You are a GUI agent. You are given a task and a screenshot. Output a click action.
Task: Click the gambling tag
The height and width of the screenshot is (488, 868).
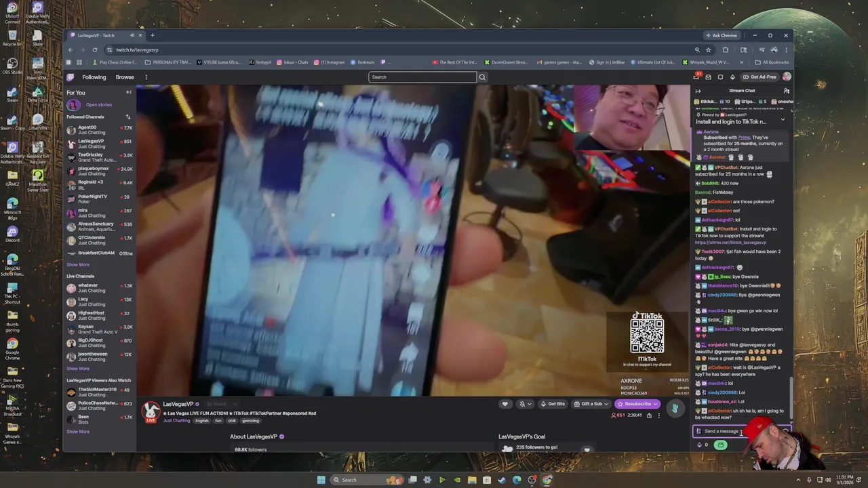[x=250, y=421]
